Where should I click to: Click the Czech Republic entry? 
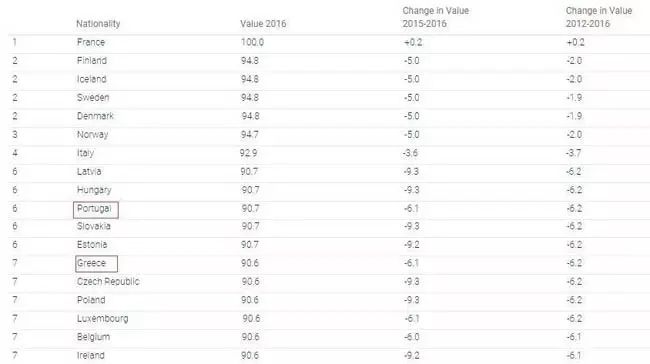[108, 282]
